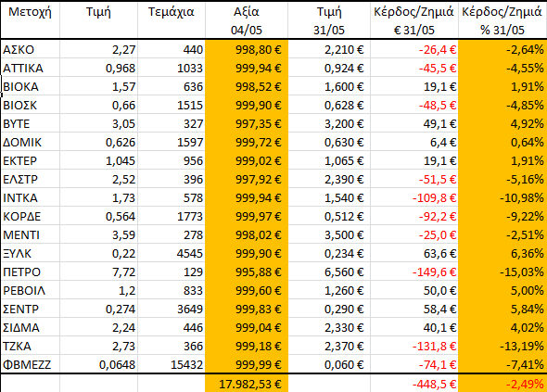Viewport: 547px width, 392px height.
Task: Click the loss -92,2 € cell
Action: click(x=414, y=216)
